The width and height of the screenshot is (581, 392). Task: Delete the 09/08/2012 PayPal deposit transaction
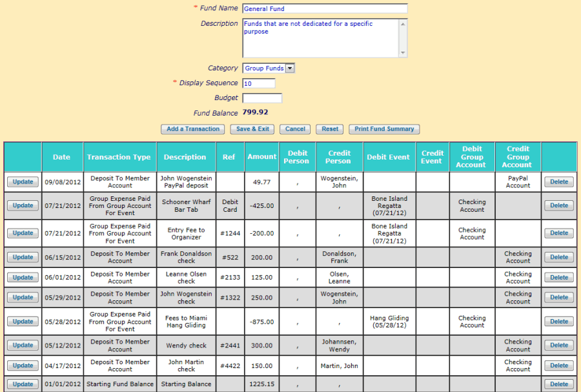click(559, 182)
